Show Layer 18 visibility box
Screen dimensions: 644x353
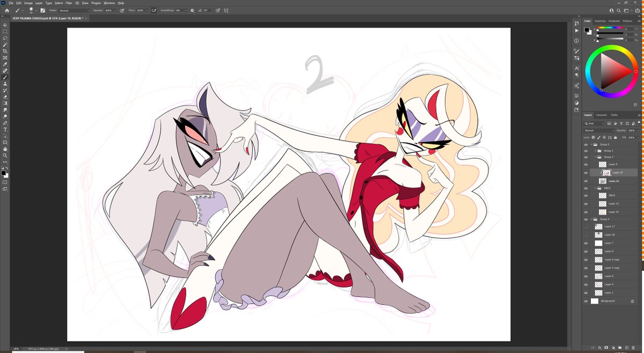coord(586,234)
